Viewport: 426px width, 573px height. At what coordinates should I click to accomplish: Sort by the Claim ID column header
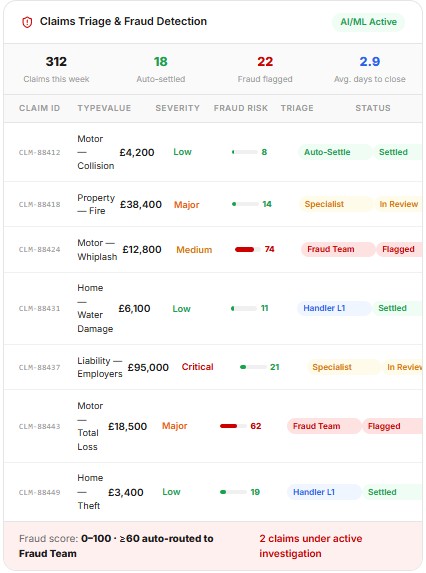tap(39, 108)
